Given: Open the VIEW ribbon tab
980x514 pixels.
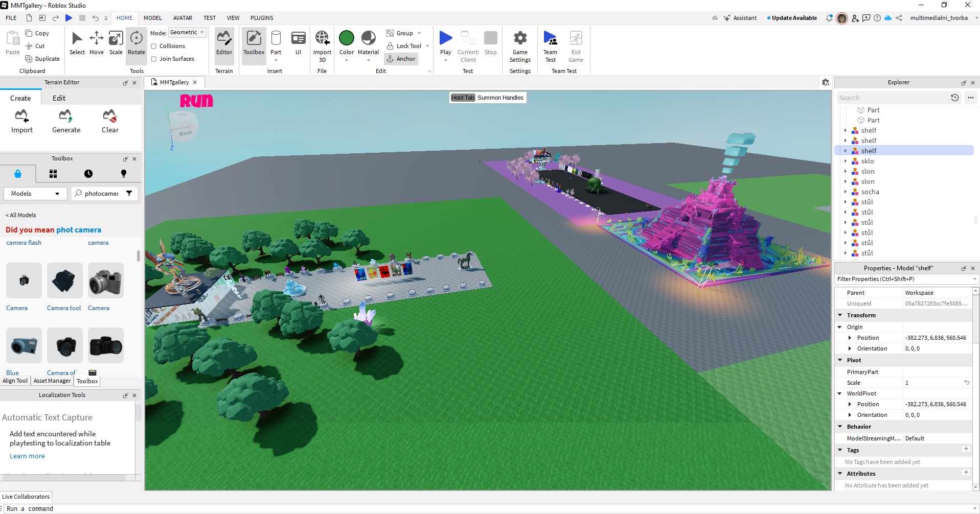Looking at the screenshot, I should tap(233, 18).
